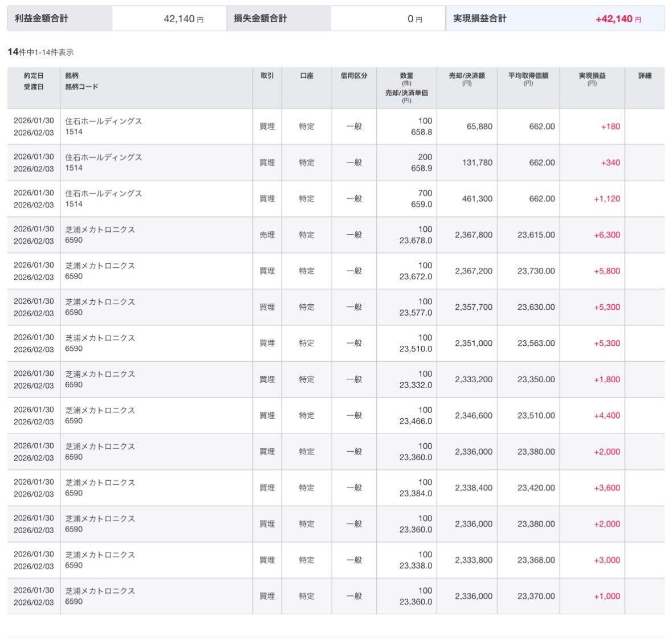Click the 信用区分 column header

pyautogui.click(x=354, y=76)
